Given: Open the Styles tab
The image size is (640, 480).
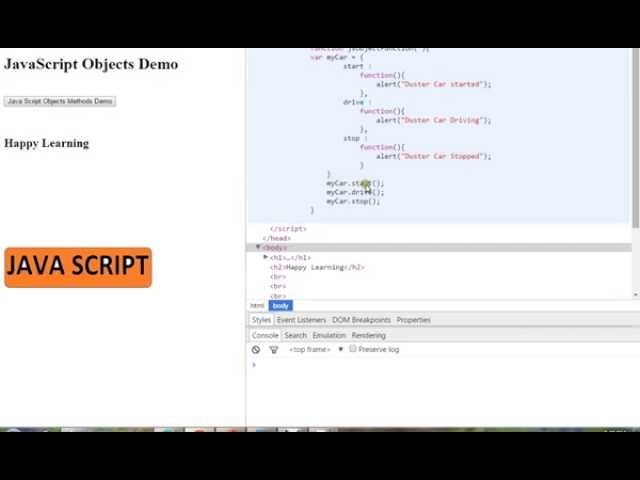Looking at the screenshot, I should click(261, 320).
